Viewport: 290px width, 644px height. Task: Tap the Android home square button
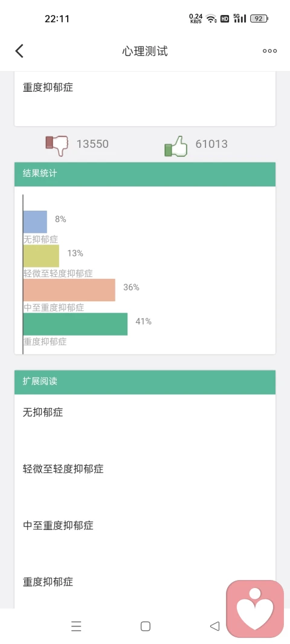[x=145, y=626]
